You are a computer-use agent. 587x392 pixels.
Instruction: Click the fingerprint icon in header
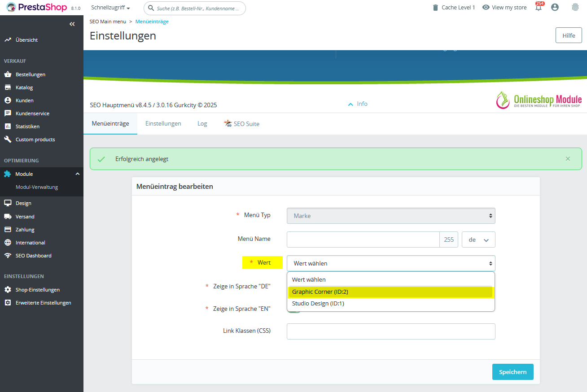tap(575, 7)
